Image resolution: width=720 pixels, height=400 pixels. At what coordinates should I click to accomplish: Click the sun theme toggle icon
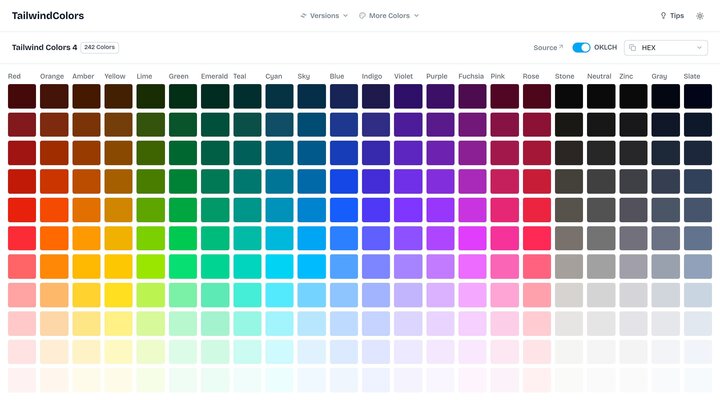[x=700, y=16]
